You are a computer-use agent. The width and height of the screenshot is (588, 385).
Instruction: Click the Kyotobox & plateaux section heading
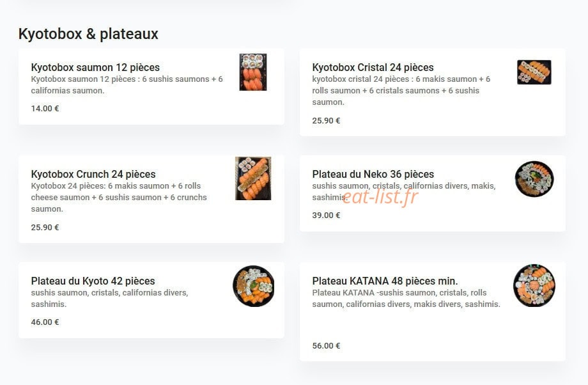[88, 34]
